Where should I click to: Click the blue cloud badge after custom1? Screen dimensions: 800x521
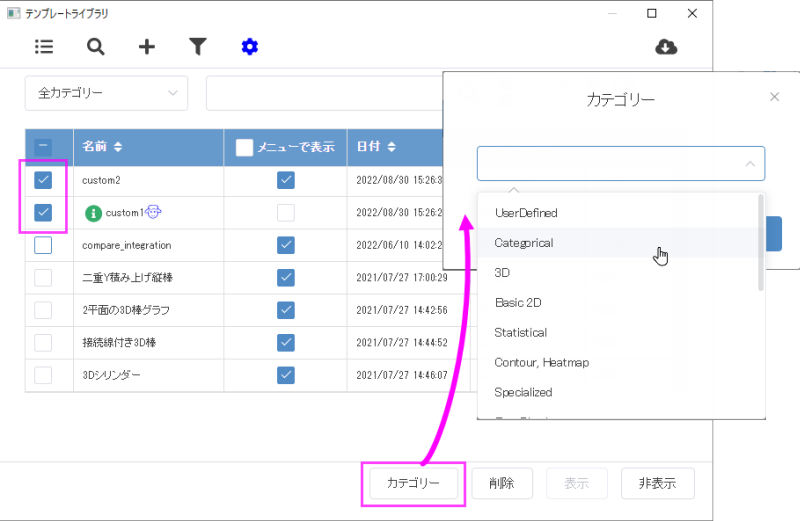153,211
